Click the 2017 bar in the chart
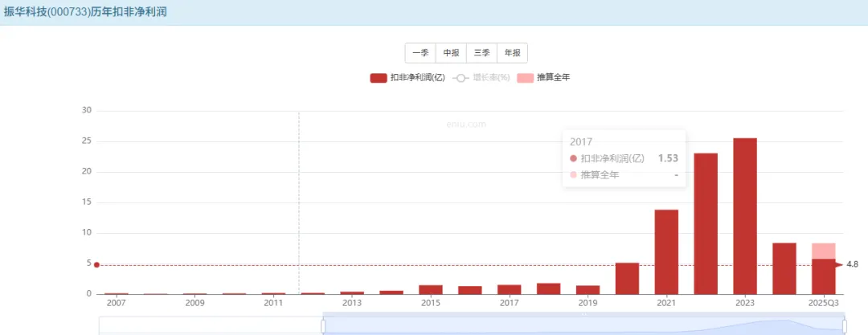Image resolution: width=868 pixels, height=335 pixels. [510, 289]
